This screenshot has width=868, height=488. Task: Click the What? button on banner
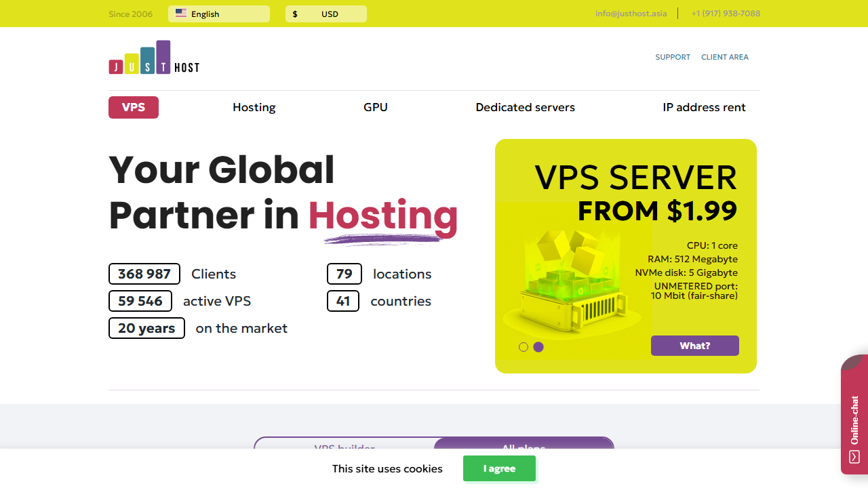(x=695, y=346)
